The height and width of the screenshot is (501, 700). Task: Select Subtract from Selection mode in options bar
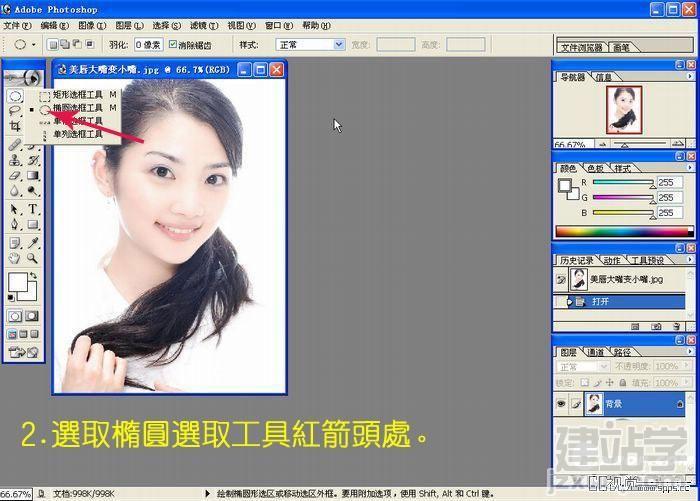[77, 45]
